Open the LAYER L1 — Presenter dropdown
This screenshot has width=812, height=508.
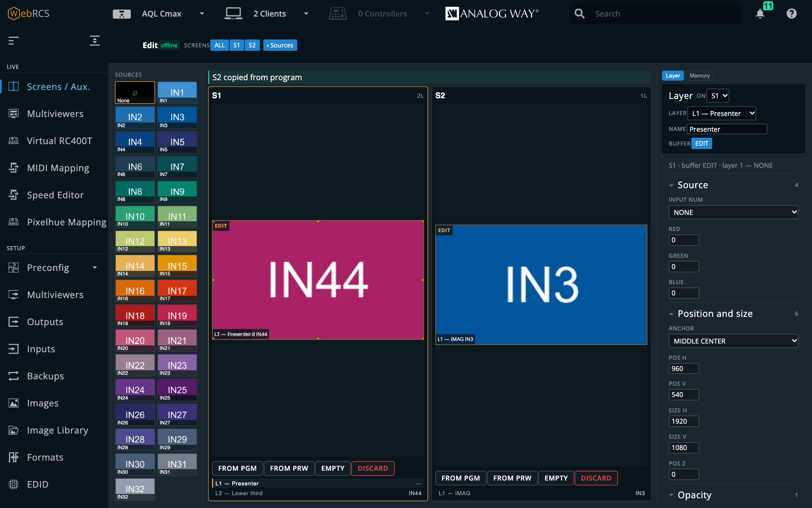pos(722,113)
